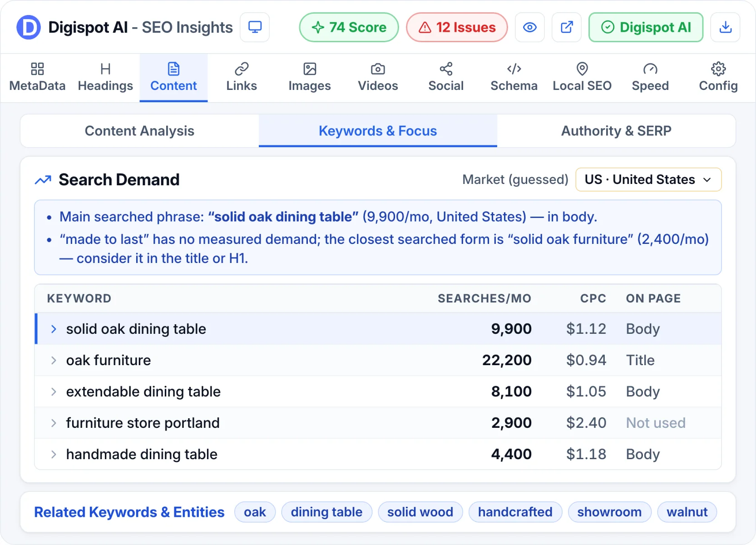Open the external link icon button
Image resolution: width=756 pixels, height=545 pixels.
coord(567,27)
